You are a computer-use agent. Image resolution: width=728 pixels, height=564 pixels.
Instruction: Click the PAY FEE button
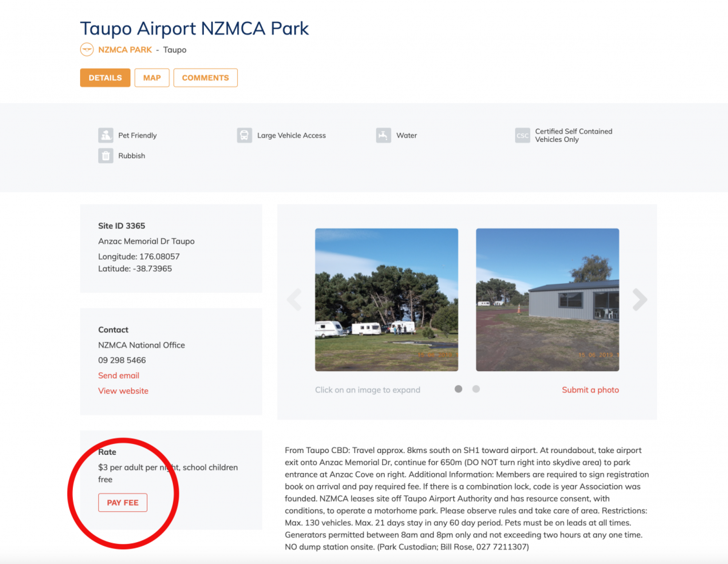(x=123, y=503)
